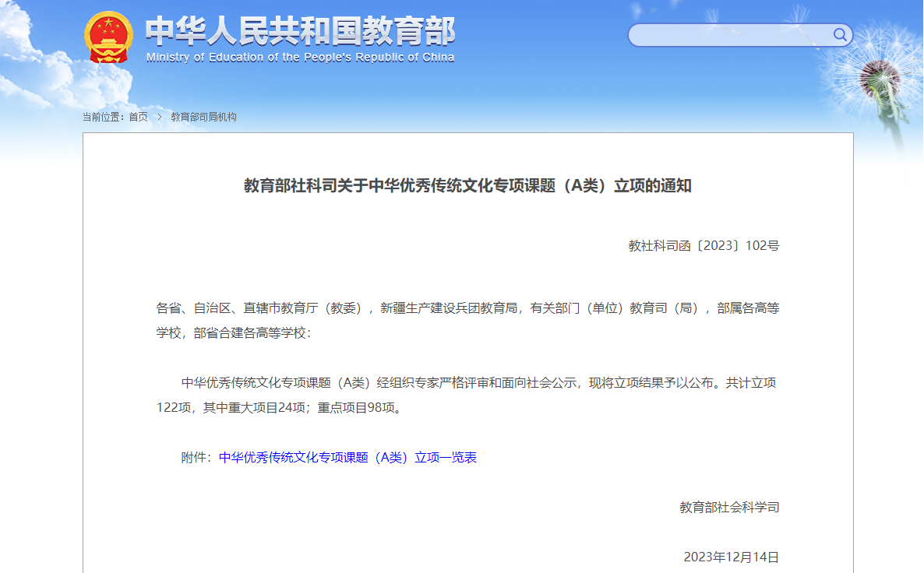Open the 首页 breadcrumb link
Viewport: 924px width, 573px height.
click(138, 117)
